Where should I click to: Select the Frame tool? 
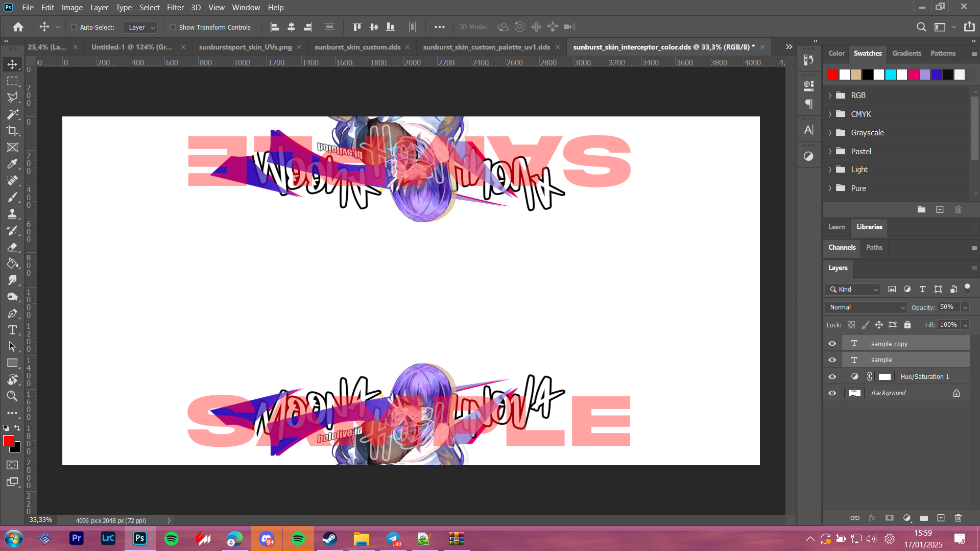click(x=12, y=148)
